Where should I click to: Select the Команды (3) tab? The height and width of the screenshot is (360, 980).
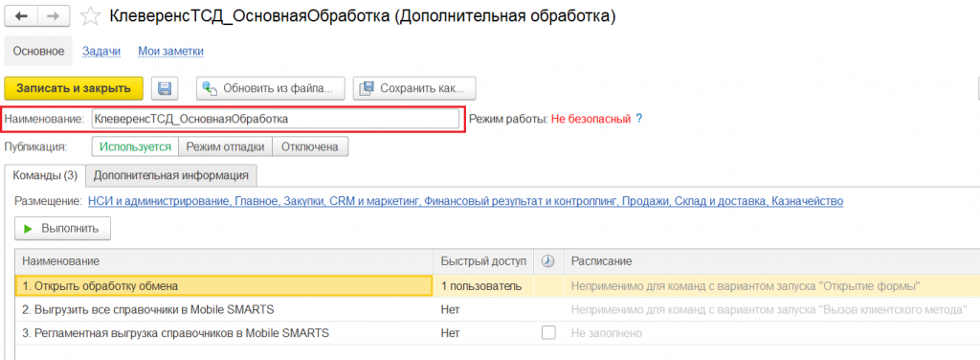tap(45, 175)
